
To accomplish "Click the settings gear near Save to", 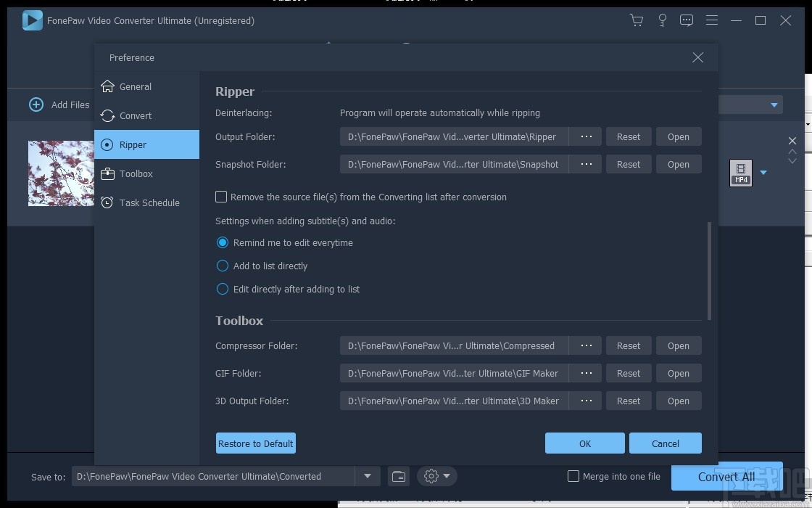I will click(431, 477).
